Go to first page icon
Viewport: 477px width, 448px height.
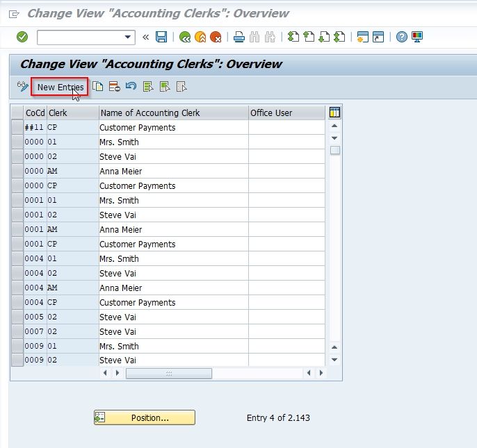[293, 37]
